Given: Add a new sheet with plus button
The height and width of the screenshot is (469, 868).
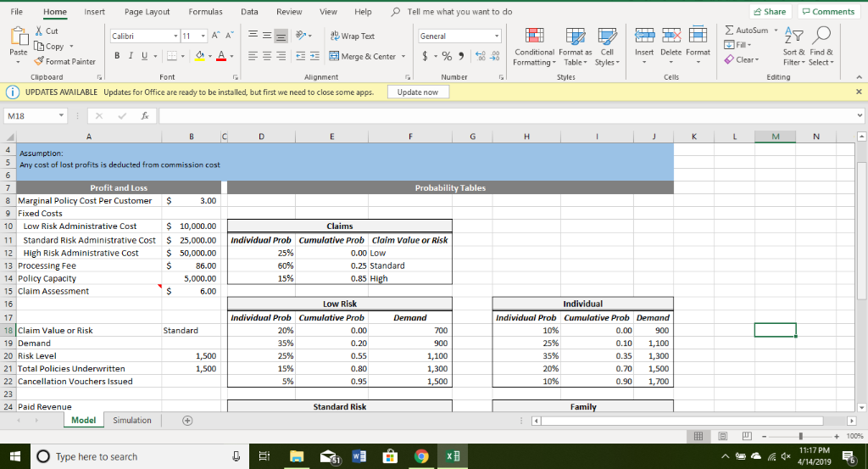Looking at the screenshot, I should [187, 421].
